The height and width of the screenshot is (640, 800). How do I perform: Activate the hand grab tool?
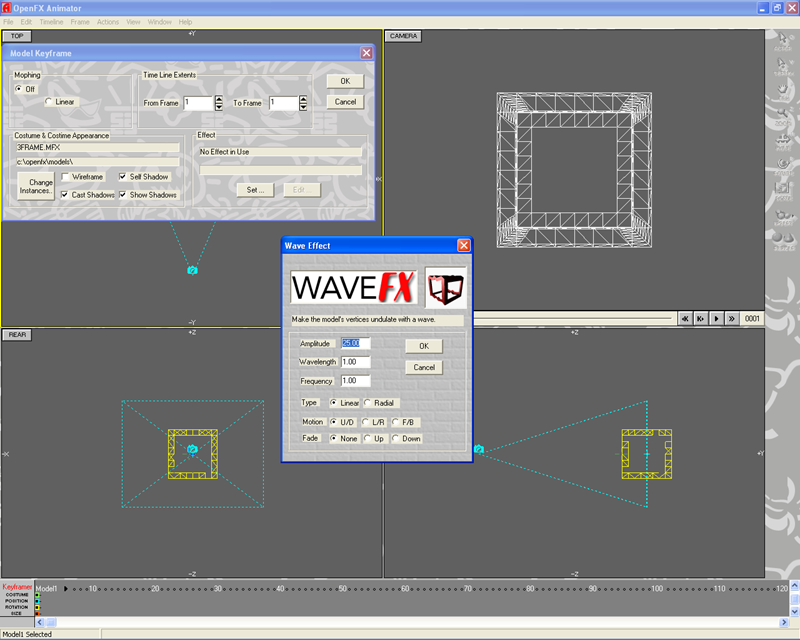(x=783, y=91)
